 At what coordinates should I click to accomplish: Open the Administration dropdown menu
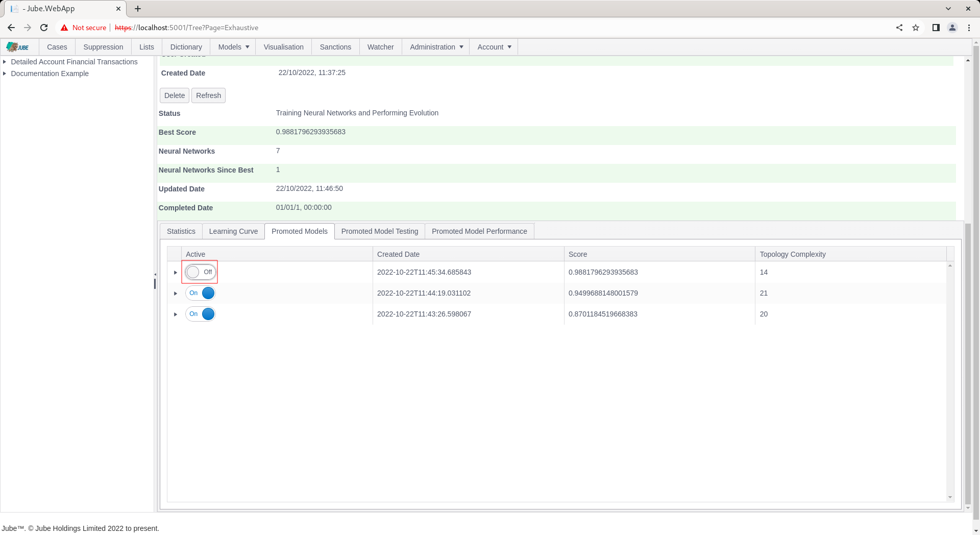pyautogui.click(x=436, y=47)
